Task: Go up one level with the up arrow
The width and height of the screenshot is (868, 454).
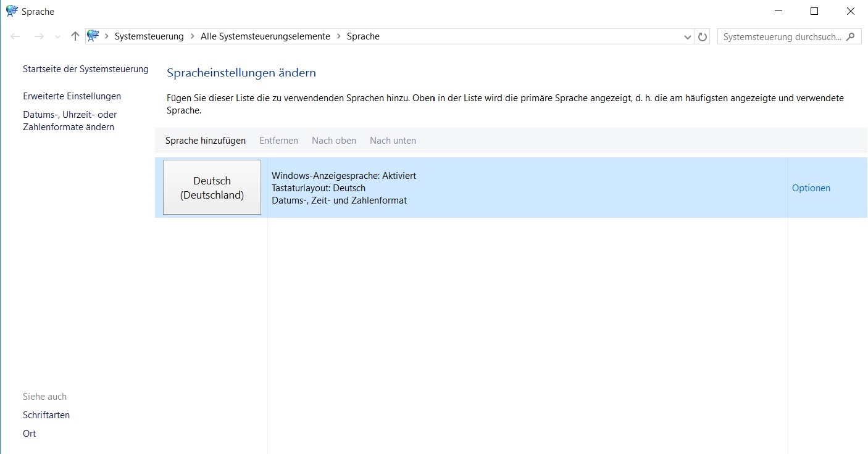Action: pyautogui.click(x=75, y=36)
